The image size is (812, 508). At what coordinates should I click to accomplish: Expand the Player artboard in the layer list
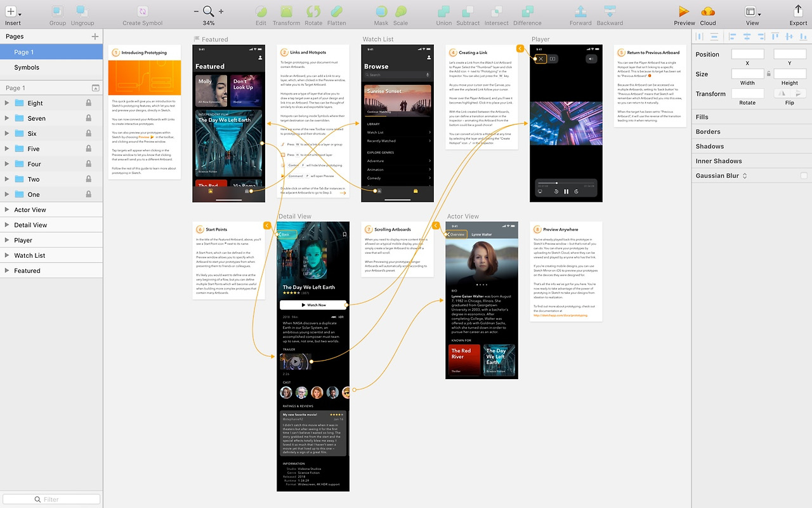(x=6, y=240)
